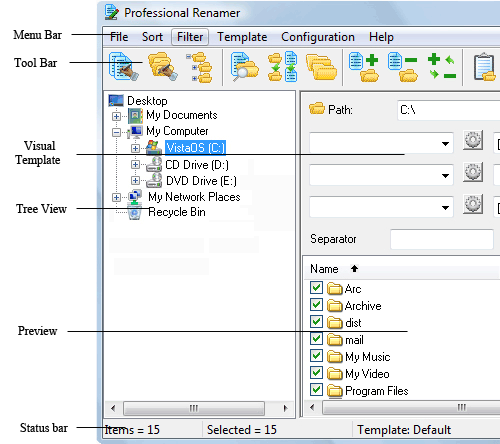The width and height of the screenshot is (500, 444).
Task: Click Selected = 15 in status bar
Action: point(242,430)
